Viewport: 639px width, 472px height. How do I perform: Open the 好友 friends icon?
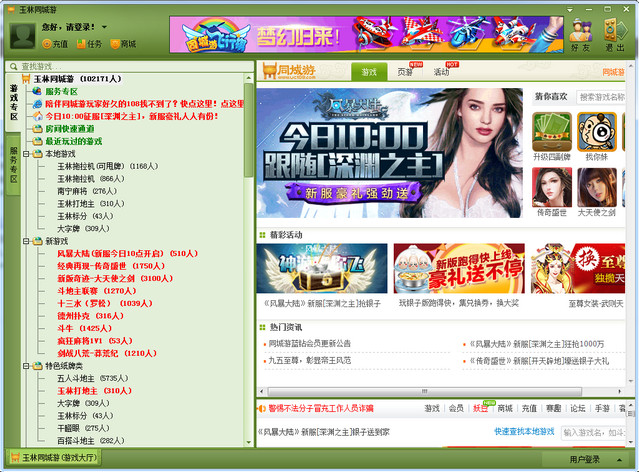pos(581,35)
